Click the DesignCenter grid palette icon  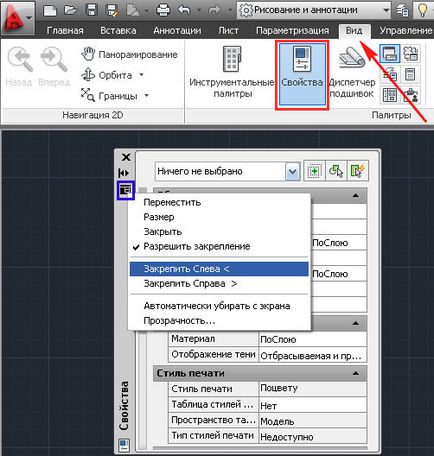[x=390, y=95]
